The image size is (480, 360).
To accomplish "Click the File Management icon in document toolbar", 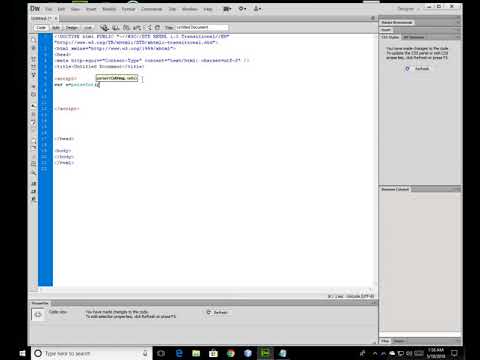I will coord(116,28).
